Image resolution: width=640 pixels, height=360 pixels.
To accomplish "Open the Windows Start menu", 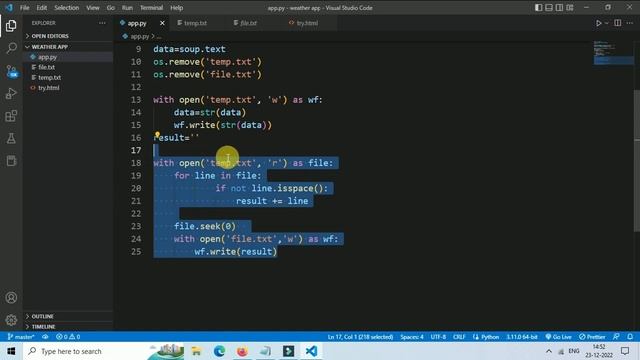I will (11, 351).
